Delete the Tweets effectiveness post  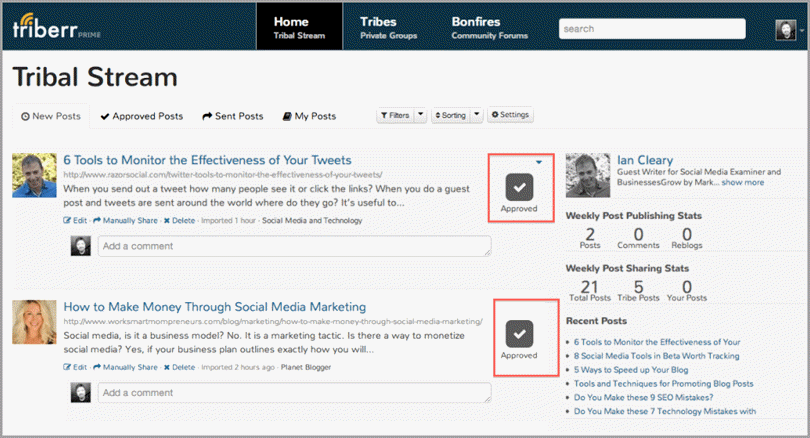pyautogui.click(x=179, y=221)
